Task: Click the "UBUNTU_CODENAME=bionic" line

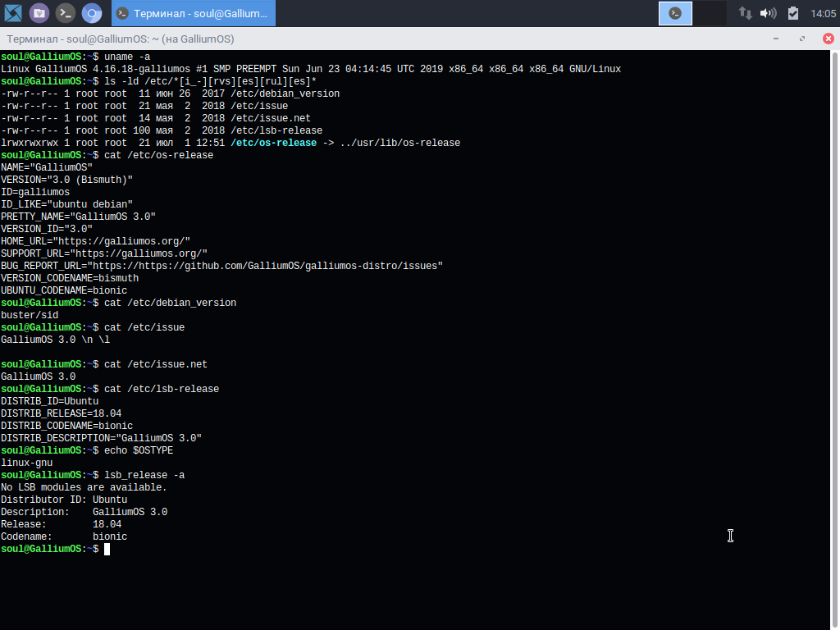Action: (64, 291)
